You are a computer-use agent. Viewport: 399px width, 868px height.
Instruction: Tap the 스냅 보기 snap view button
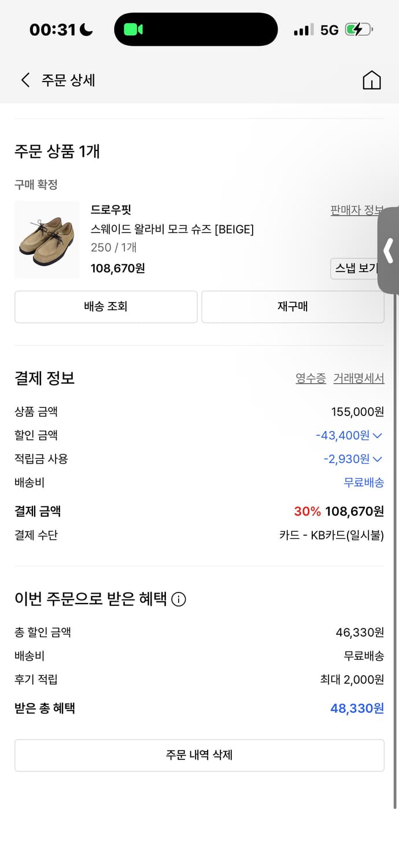pyautogui.click(x=355, y=269)
